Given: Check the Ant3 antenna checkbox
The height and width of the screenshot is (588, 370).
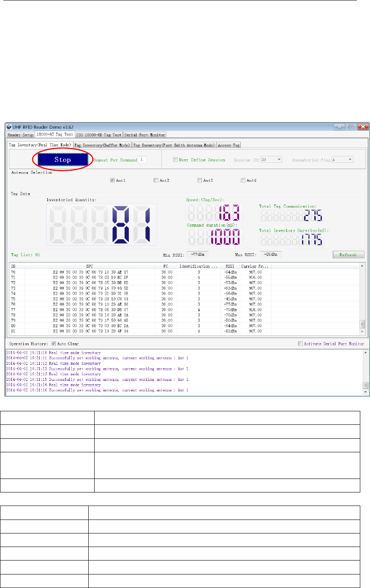Looking at the screenshot, I should (x=200, y=181).
